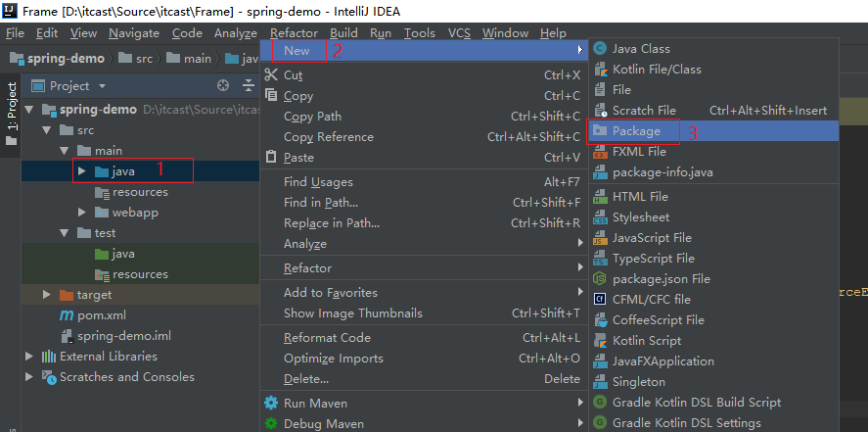Viewport: 868px width, 432px height.
Task: Expand the webapp folder node
Action: (x=82, y=213)
